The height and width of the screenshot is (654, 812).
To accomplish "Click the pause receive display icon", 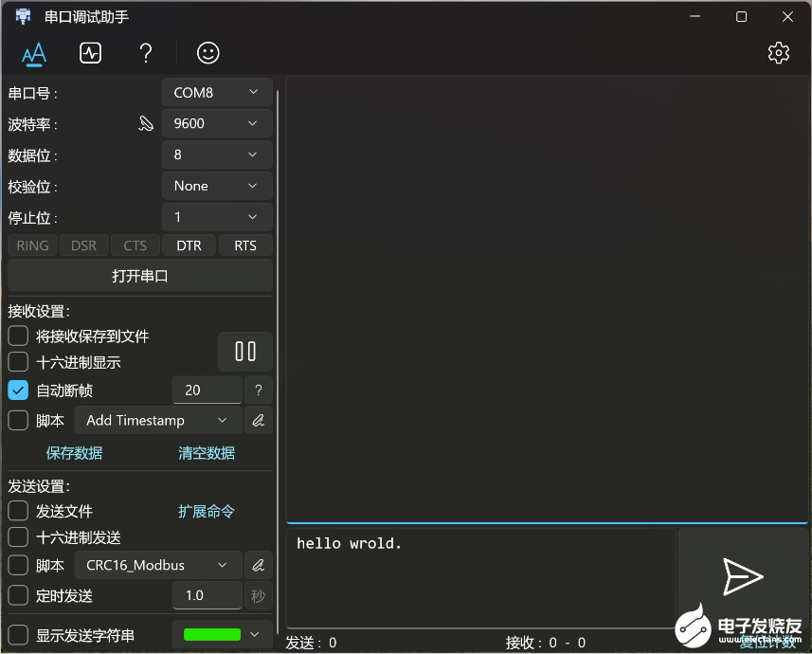I will (244, 351).
